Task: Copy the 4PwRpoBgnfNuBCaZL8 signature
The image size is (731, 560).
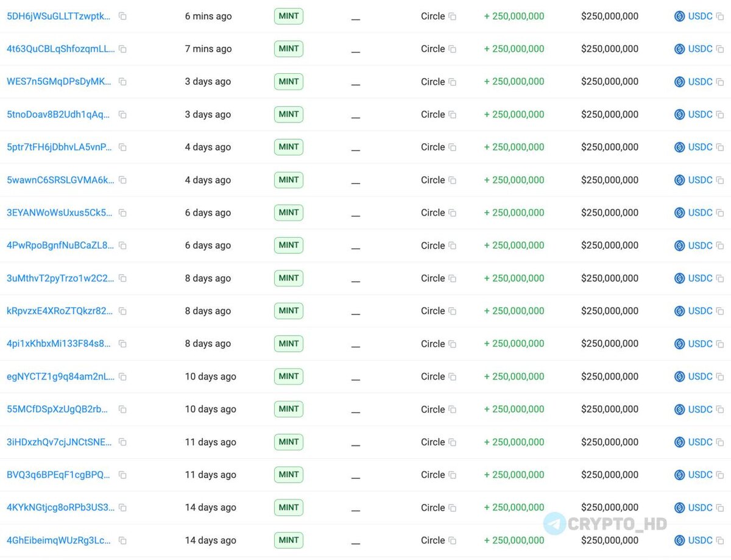Action: pos(122,246)
